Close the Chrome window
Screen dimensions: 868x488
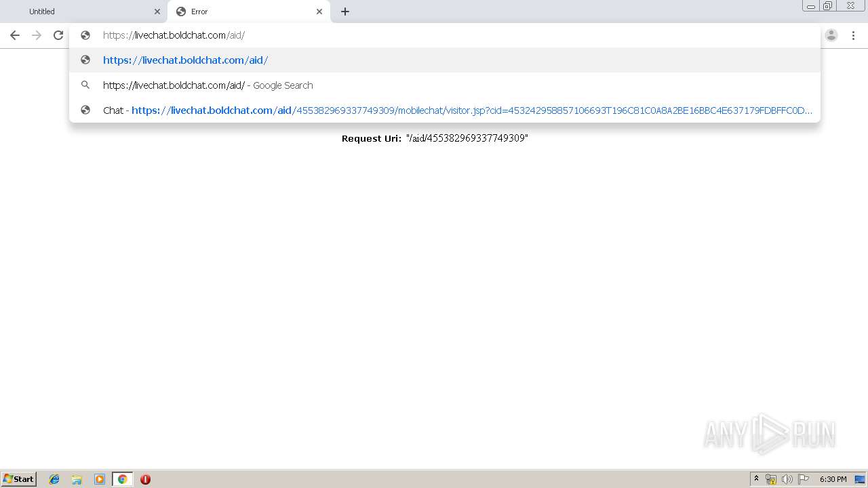(850, 6)
